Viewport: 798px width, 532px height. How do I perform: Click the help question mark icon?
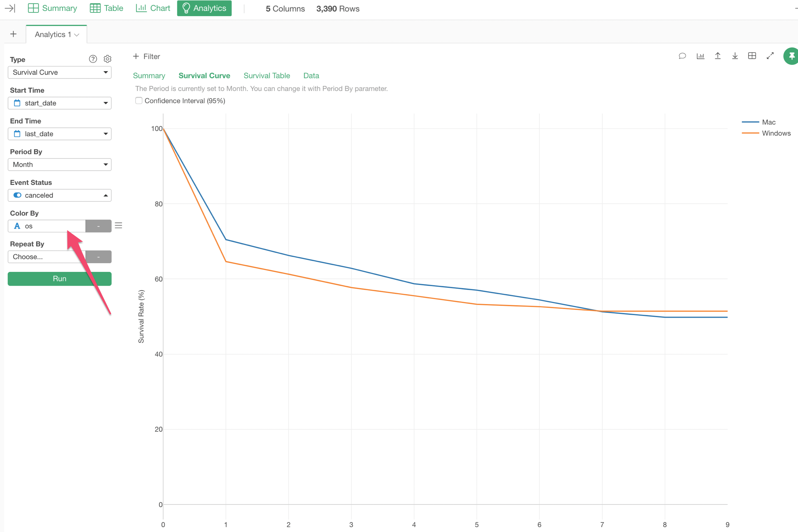tap(93, 59)
